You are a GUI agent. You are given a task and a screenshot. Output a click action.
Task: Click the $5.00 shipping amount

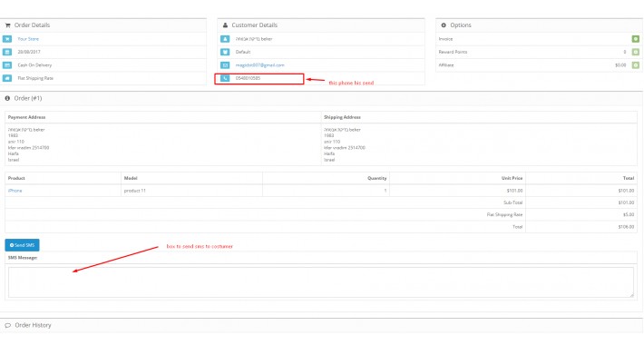point(629,214)
